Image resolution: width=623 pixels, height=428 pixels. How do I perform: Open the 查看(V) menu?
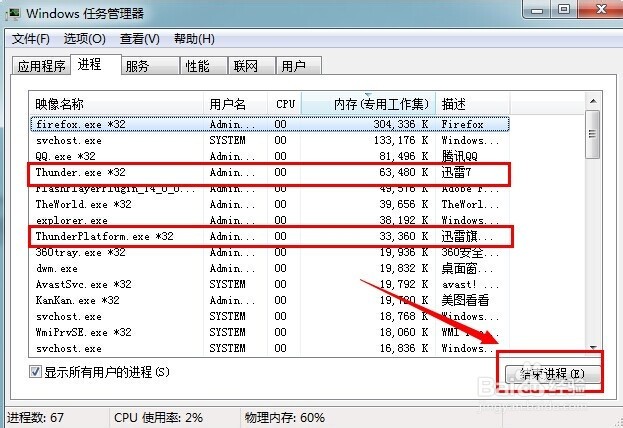coord(139,39)
